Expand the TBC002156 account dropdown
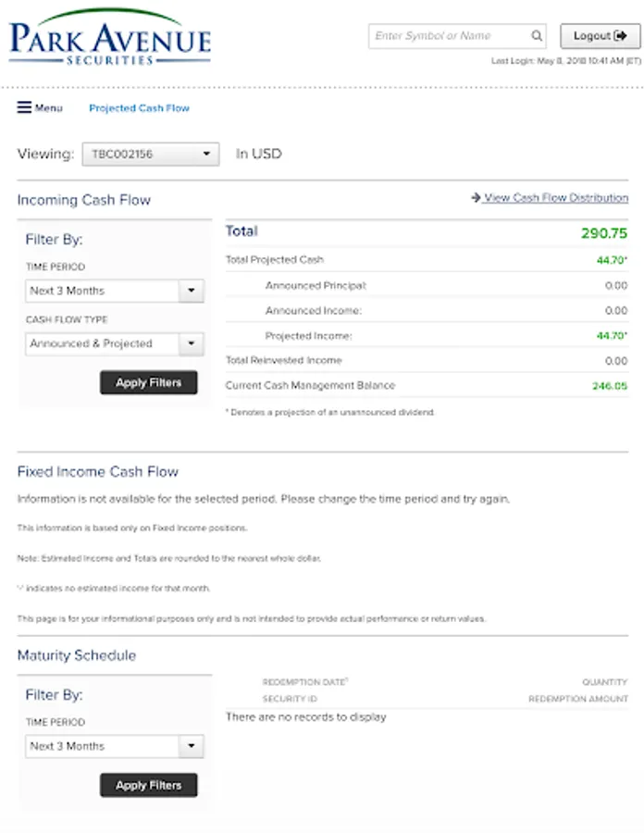Viewport: 644px width, 833px height. pyautogui.click(x=151, y=155)
